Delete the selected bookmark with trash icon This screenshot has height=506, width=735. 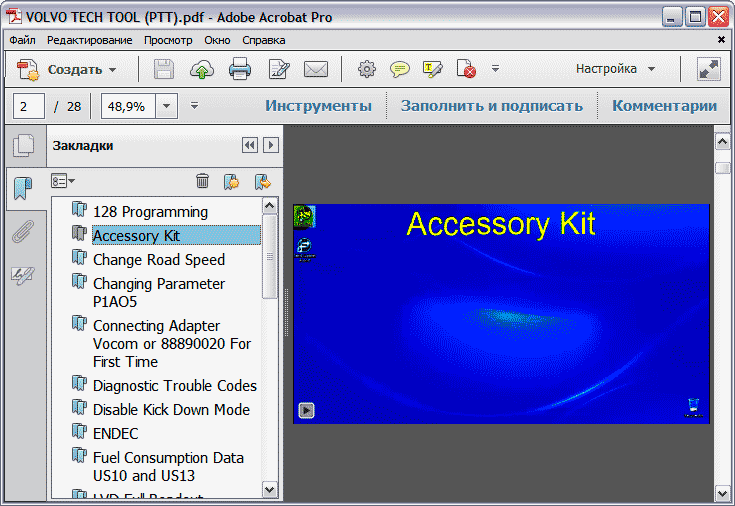click(202, 181)
